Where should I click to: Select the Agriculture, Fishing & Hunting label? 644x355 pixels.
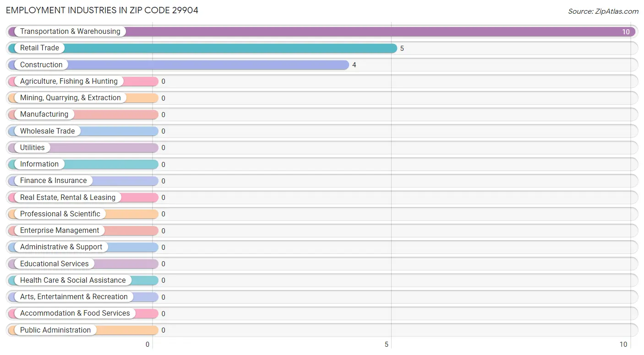coord(69,81)
